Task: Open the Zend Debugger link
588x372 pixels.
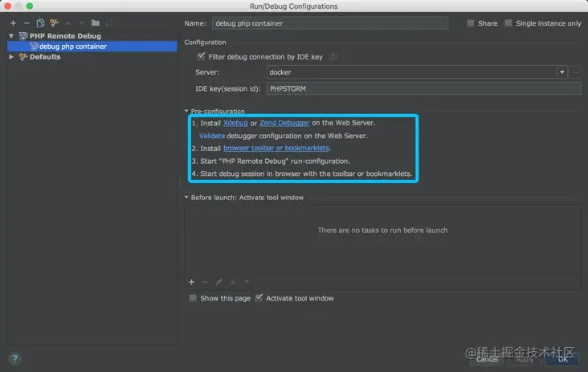Action: click(x=284, y=123)
